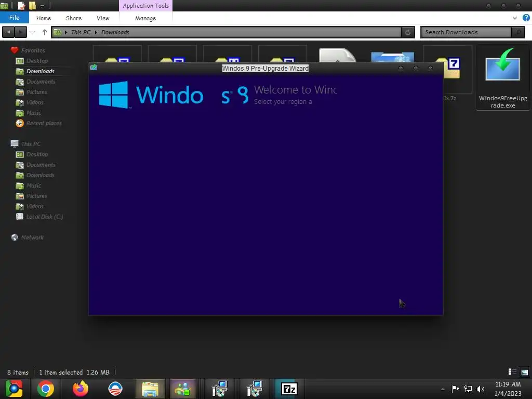The width and height of the screenshot is (532, 399).
Task: Click the Windos 9 Pre-Upgrade Wizard title text
Action: (265, 68)
